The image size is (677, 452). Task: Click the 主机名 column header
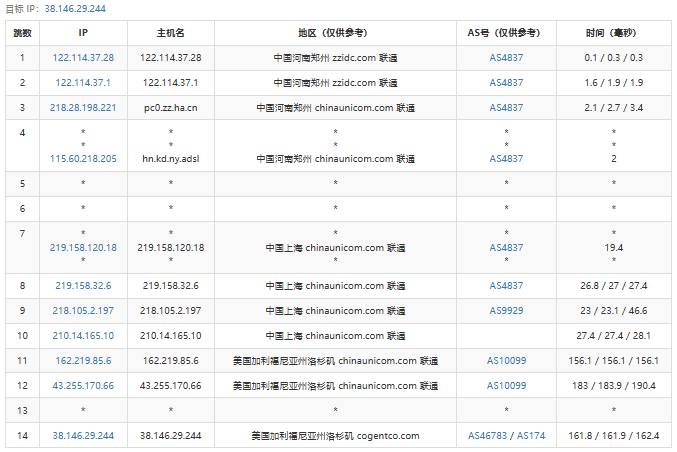(171, 33)
